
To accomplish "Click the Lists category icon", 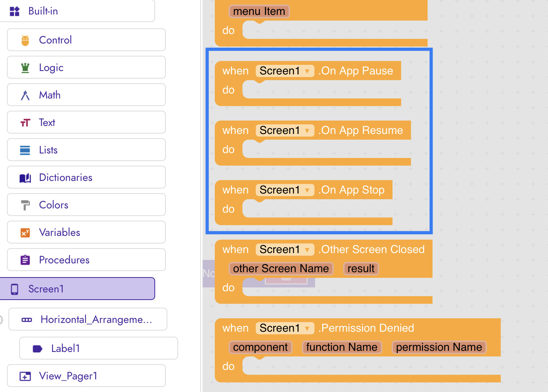I will 25,150.
